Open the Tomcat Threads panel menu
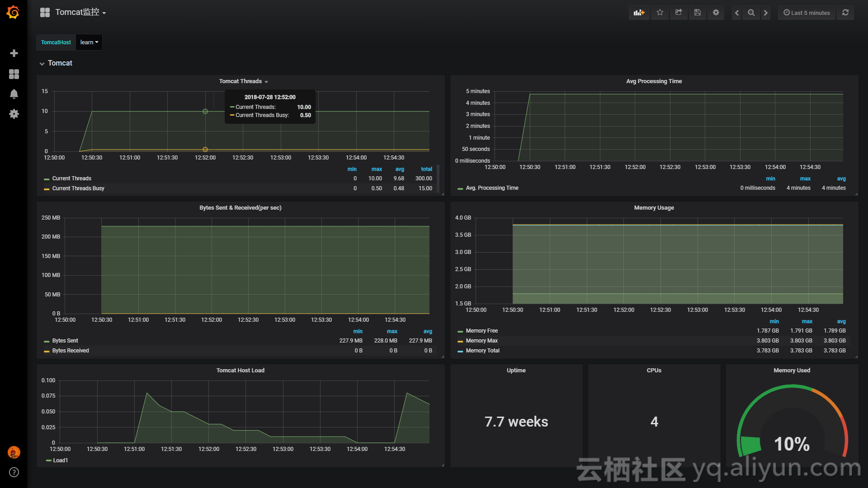This screenshot has height=488, width=868. tap(243, 81)
